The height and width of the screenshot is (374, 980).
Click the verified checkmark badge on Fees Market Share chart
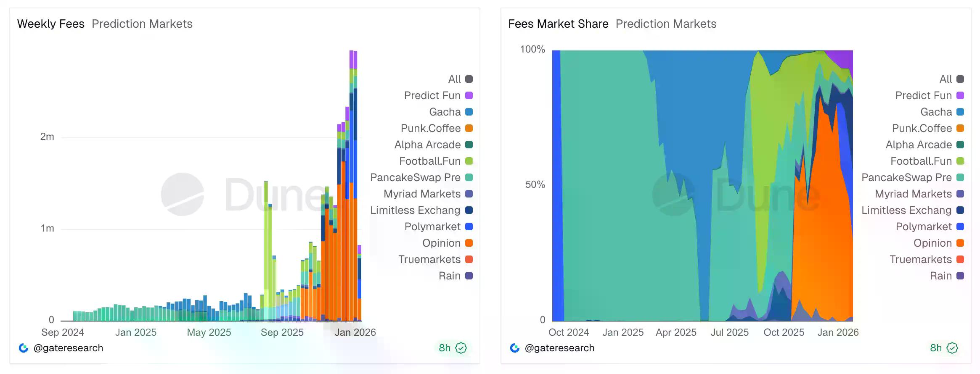click(953, 348)
